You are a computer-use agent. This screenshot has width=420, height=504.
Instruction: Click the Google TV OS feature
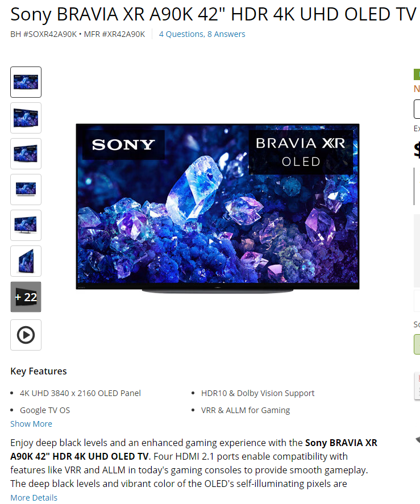click(x=45, y=410)
